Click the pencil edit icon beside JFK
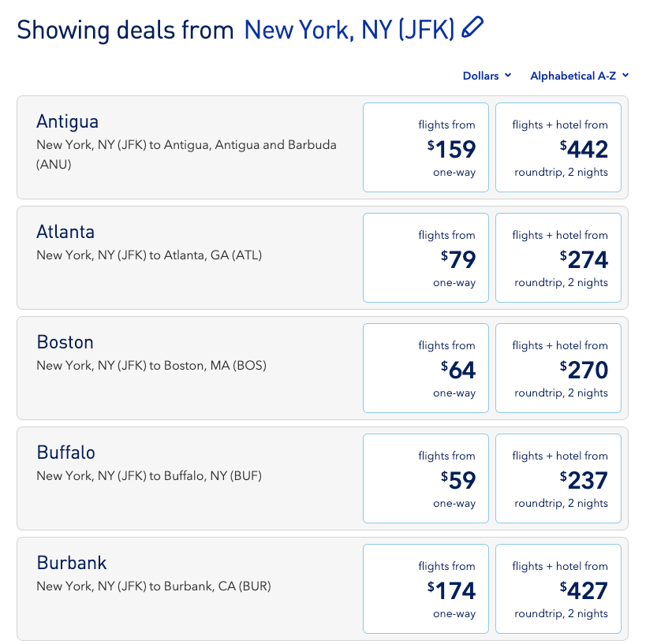 tap(472, 27)
